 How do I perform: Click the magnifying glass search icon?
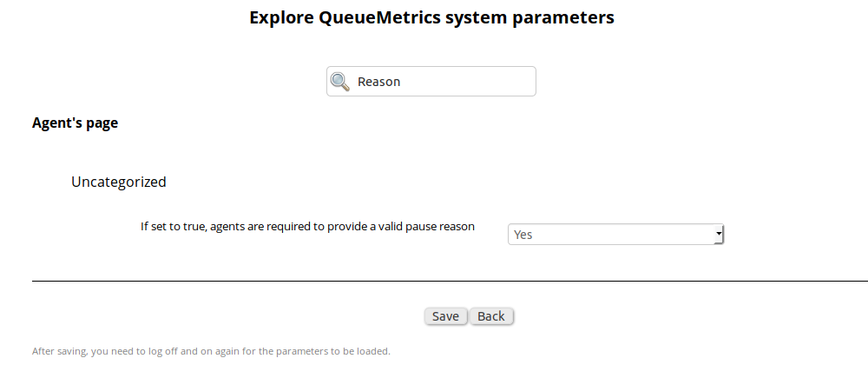pos(340,82)
